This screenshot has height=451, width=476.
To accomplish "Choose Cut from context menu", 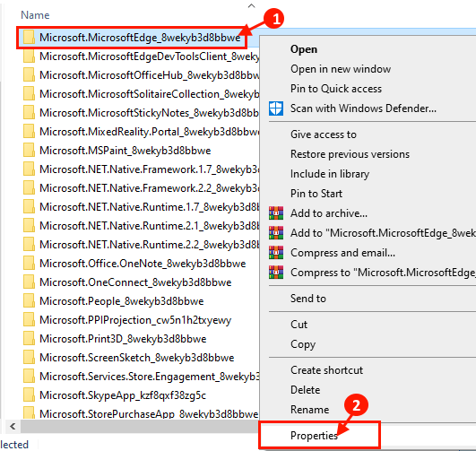I will [x=299, y=325].
